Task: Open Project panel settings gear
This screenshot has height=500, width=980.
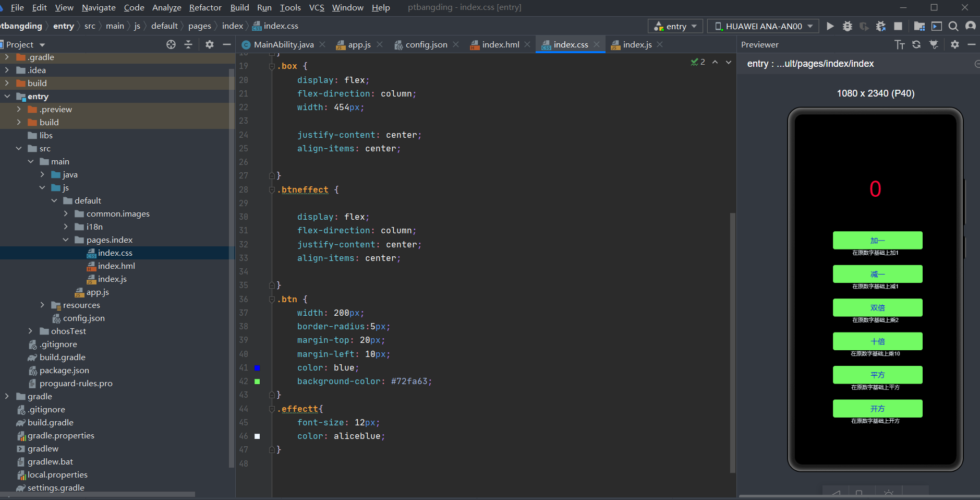Action: pos(210,44)
